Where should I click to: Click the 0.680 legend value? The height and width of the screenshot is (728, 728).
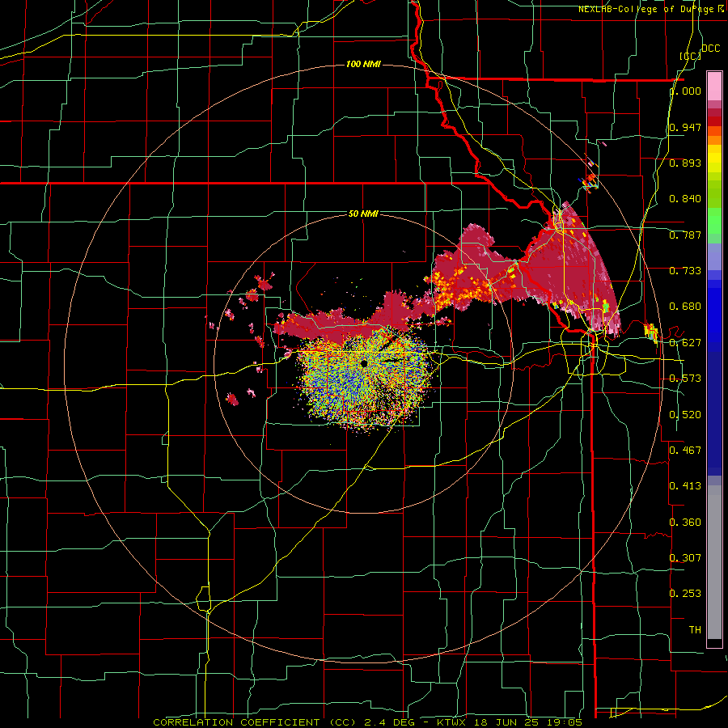[x=685, y=307]
